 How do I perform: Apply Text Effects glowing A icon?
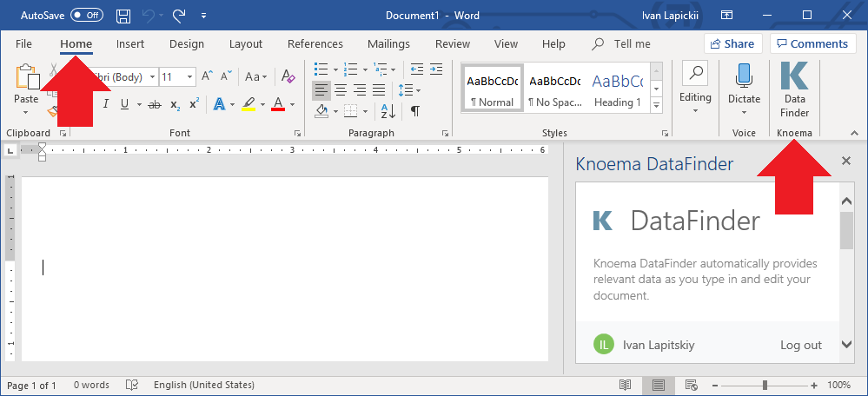coord(220,104)
